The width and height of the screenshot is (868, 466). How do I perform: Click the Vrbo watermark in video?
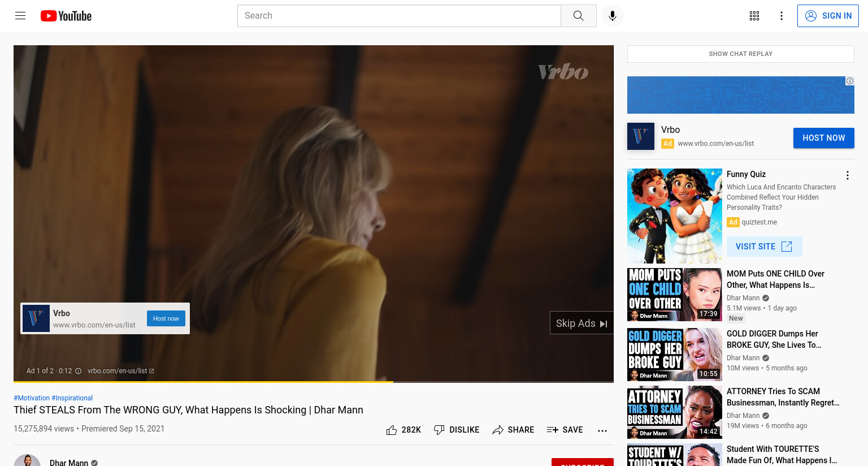563,72
